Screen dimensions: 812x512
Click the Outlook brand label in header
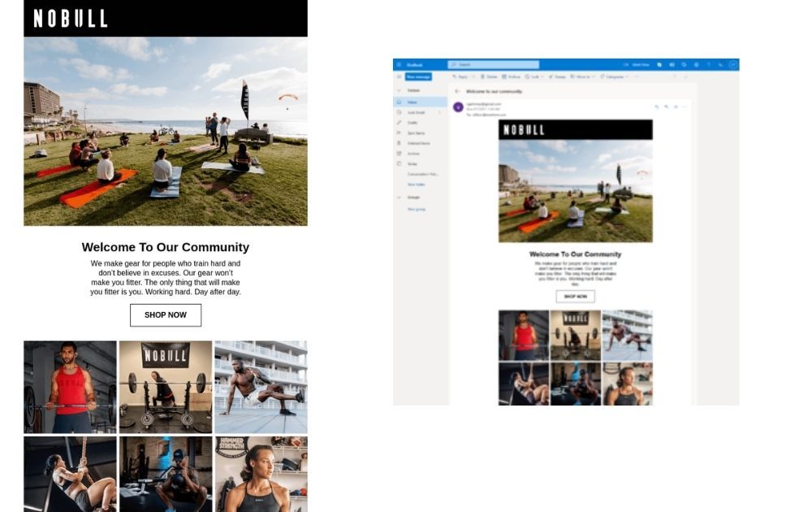[414, 65]
